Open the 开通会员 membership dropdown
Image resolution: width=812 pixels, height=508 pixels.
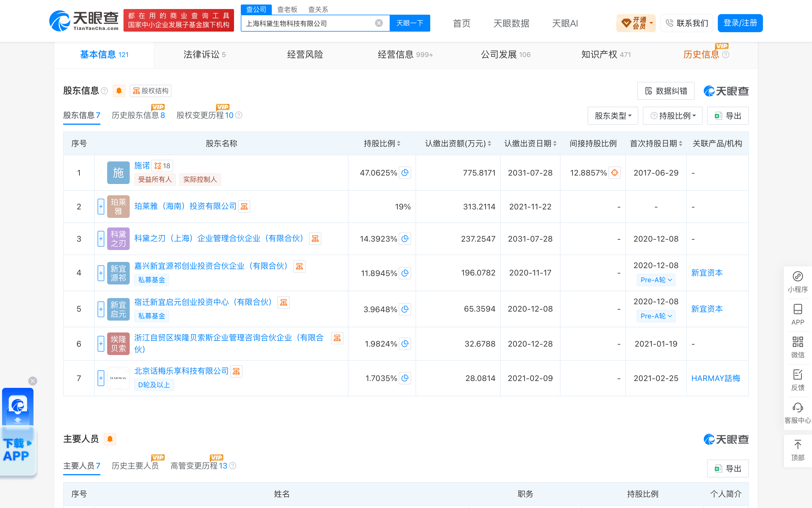636,23
